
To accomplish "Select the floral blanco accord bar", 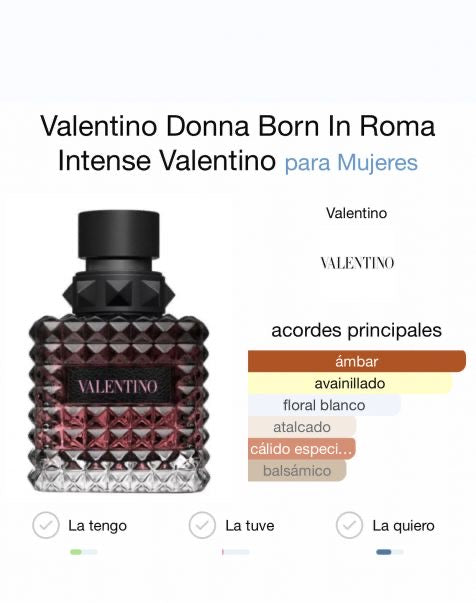I will pos(324,405).
